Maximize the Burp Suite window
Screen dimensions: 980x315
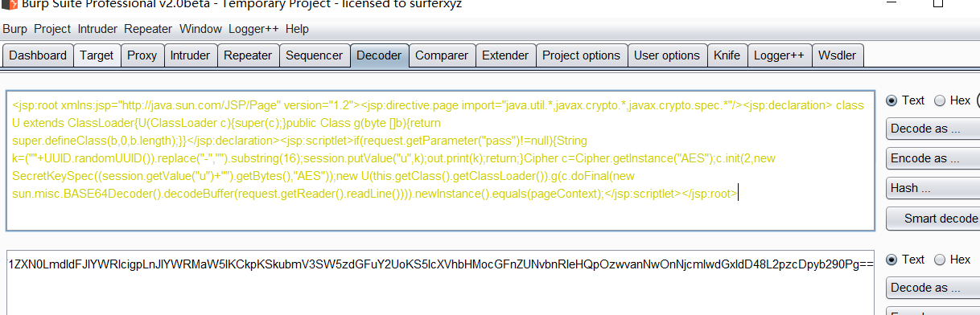tap(937, 3)
